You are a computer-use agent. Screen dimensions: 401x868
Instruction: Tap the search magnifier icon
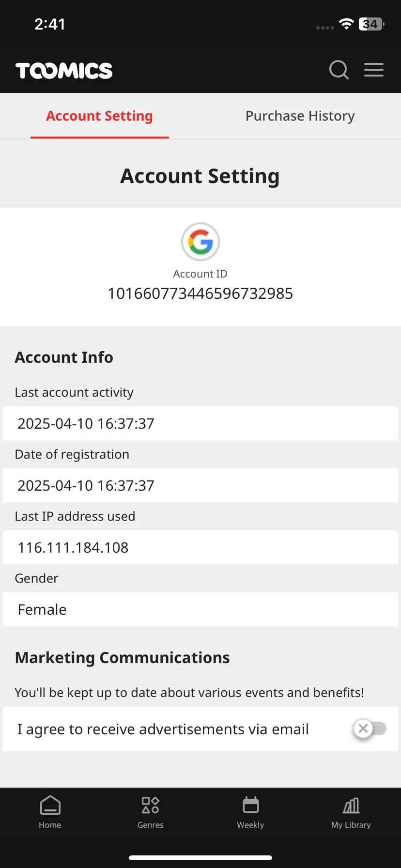(339, 70)
